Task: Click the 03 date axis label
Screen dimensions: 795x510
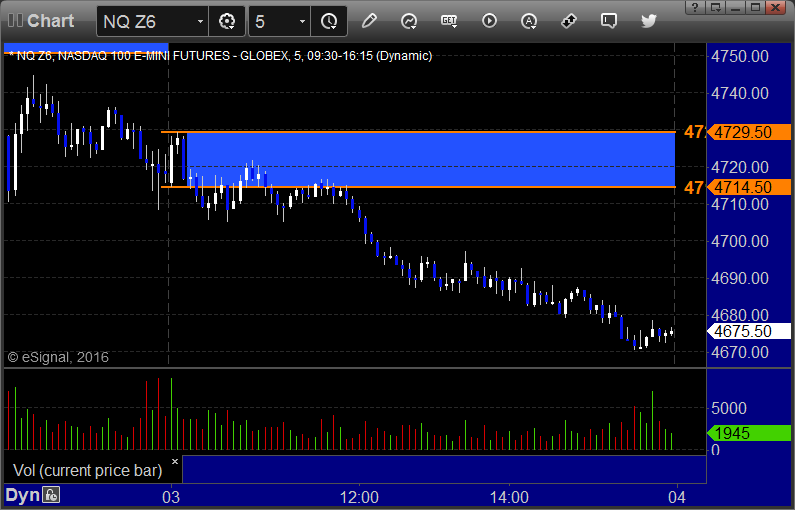Action: tap(171, 497)
